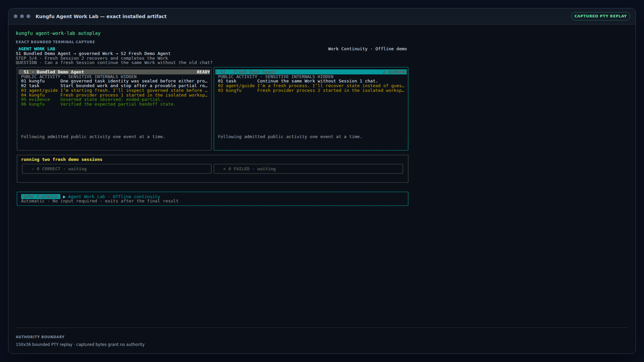Viewport: 644px width, 362px height.
Task: Click S2 panel's PUBLIC ACTIVITY label
Action: coord(276,77)
